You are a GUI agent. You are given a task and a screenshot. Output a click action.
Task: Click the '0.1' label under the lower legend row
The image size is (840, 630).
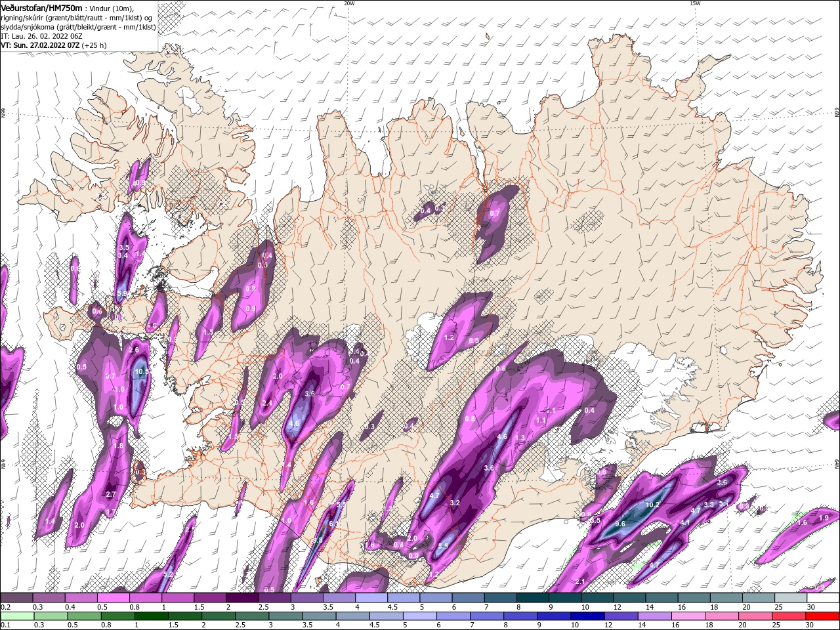(6, 625)
